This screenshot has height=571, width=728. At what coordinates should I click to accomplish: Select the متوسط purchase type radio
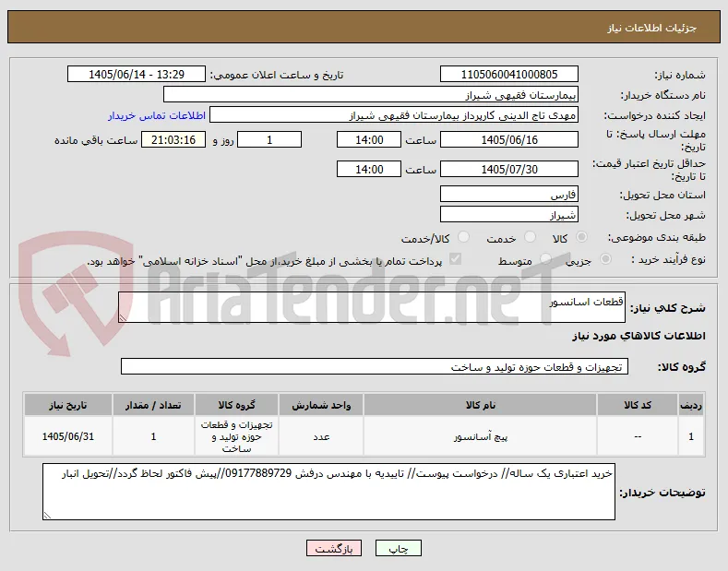pyautogui.click(x=545, y=259)
